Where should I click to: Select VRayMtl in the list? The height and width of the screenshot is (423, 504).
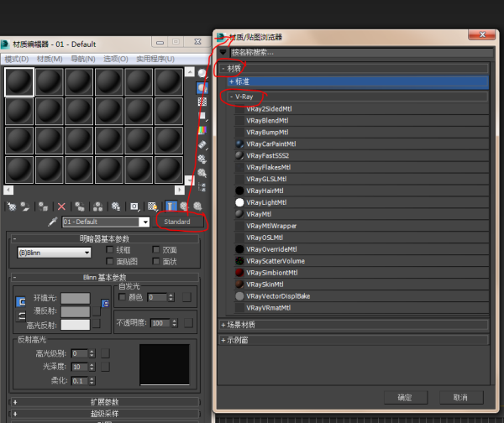(x=361, y=214)
